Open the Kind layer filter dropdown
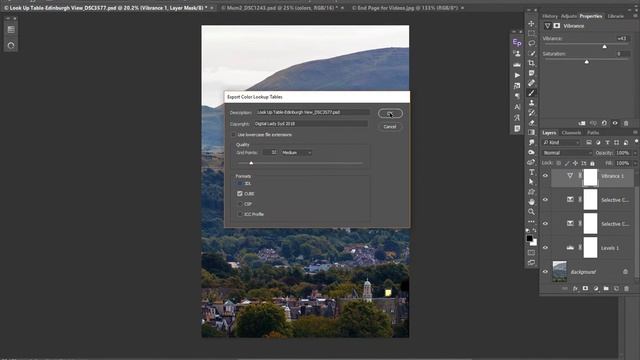Screen dimensions: 640x360 point(561,142)
